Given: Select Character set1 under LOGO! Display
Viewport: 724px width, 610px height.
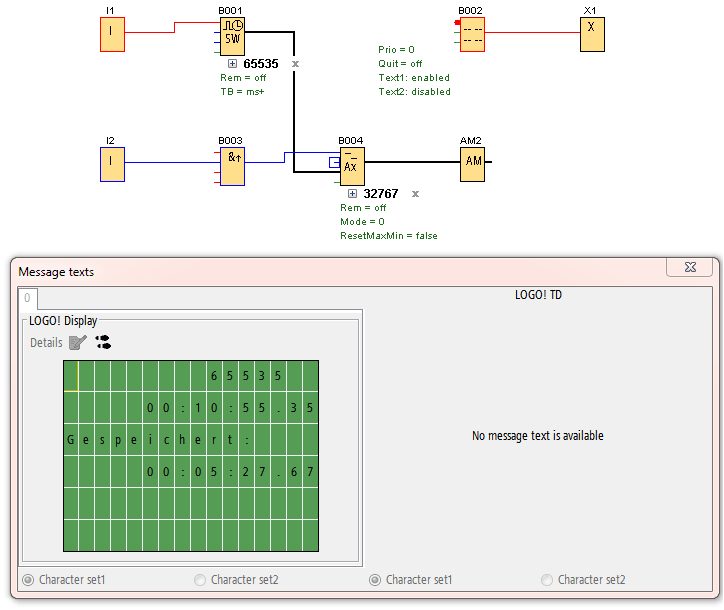Looking at the screenshot, I should click(x=28, y=580).
